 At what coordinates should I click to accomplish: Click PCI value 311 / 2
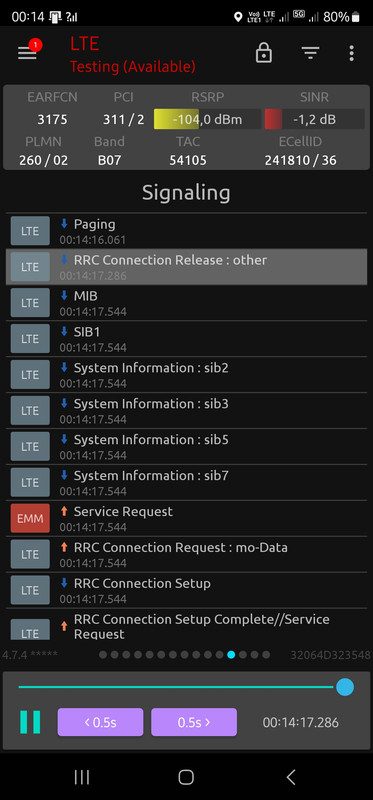pos(123,120)
